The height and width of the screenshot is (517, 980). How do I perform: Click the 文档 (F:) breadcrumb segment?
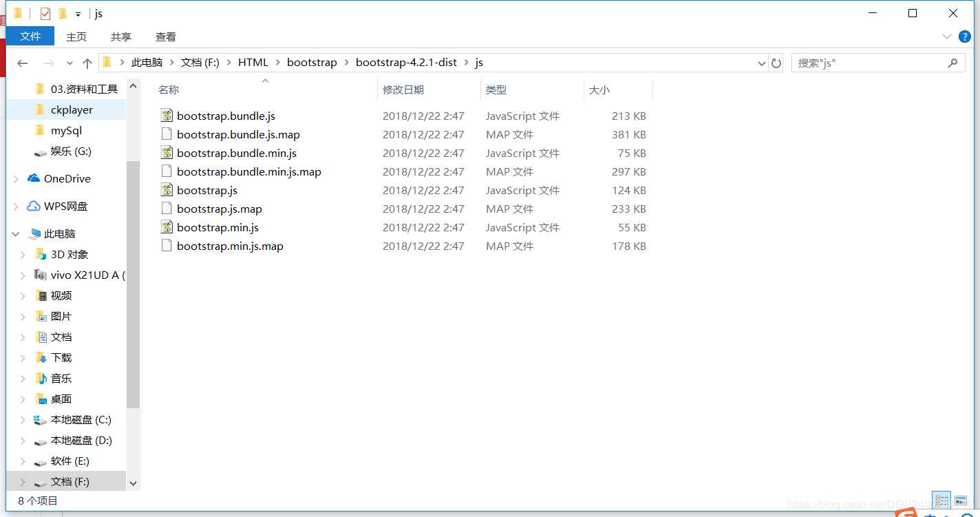(x=200, y=63)
